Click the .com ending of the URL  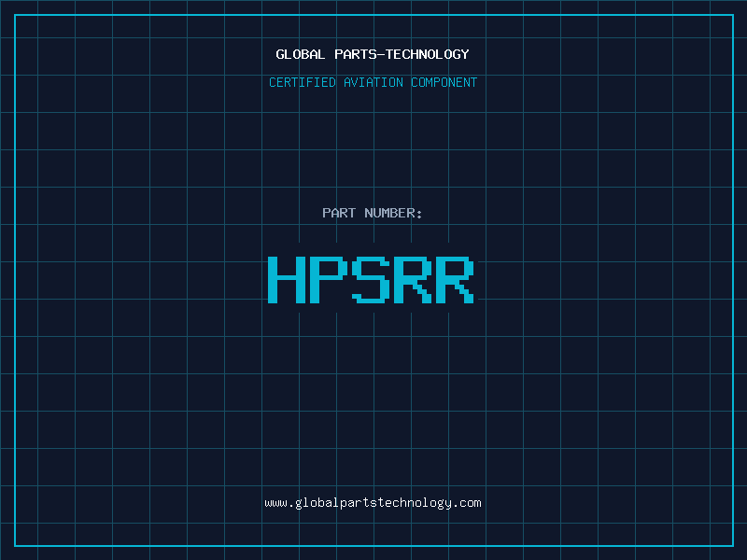click(467, 502)
